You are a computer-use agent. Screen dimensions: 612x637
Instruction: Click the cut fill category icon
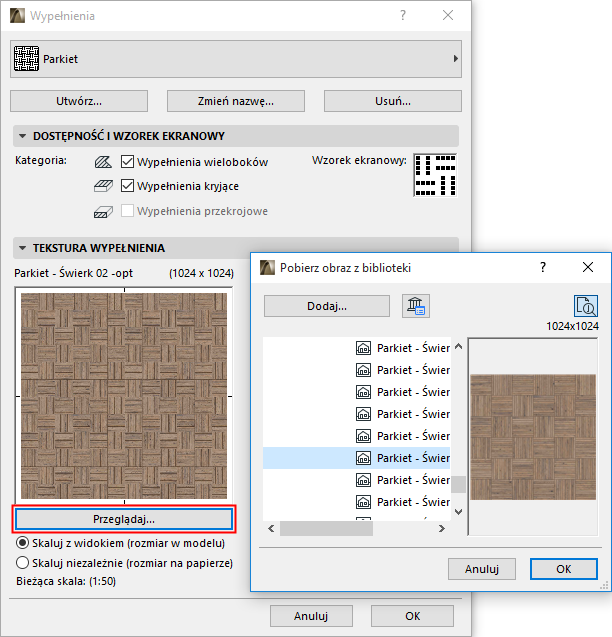click(103, 212)
